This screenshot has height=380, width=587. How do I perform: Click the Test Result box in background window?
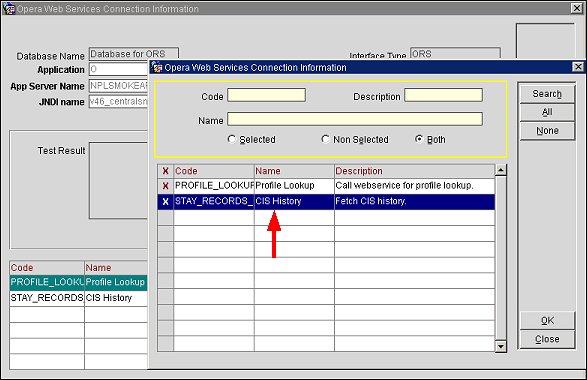tap(119, 180)
